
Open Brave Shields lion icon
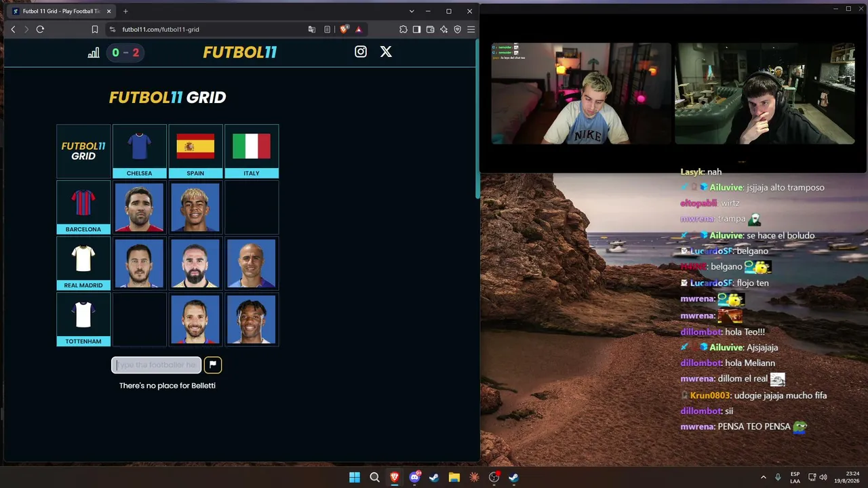tap(344, 29)
